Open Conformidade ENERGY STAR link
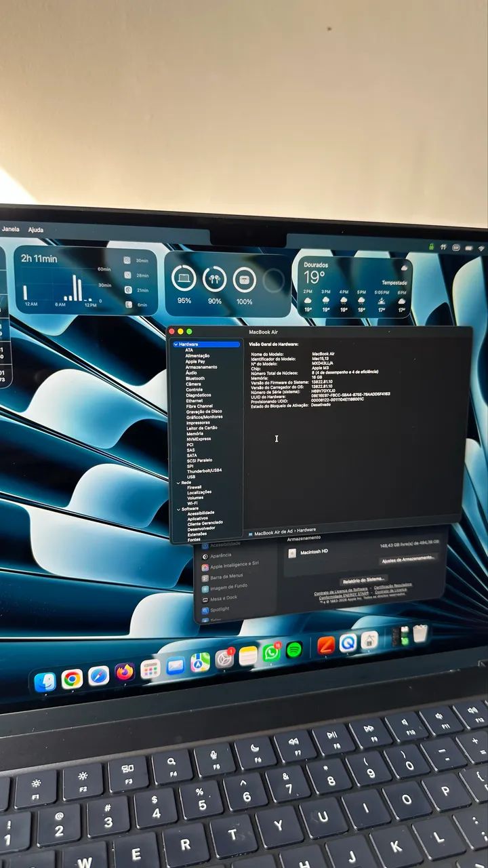The image size is (488, 868). coord(344,597)
